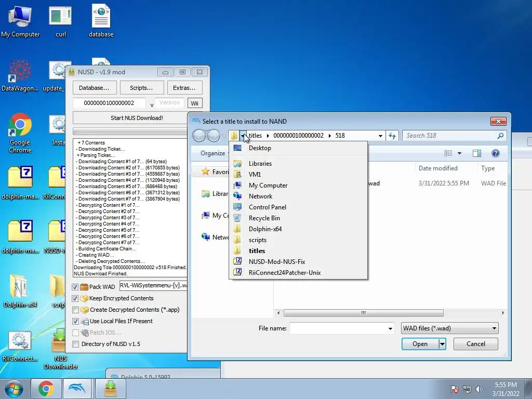Select Libraries in location dropdown
This screenshot has width=532, height=399.
point(298,164)
